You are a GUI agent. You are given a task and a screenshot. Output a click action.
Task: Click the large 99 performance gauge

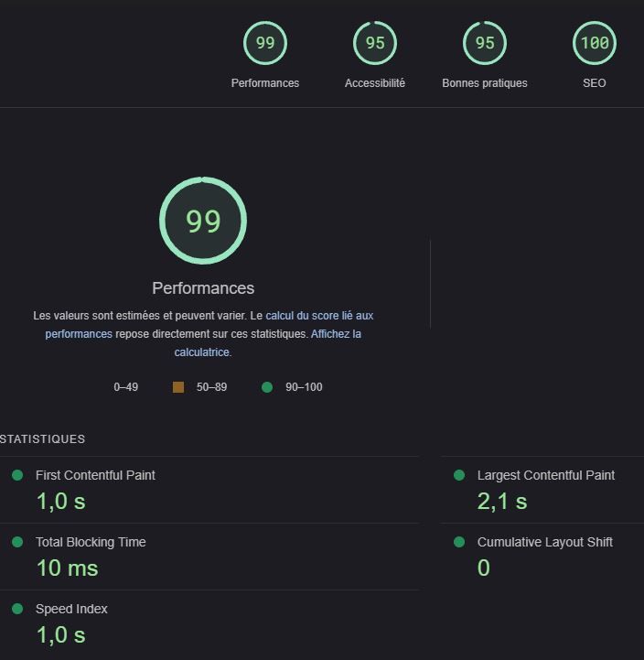203,221
